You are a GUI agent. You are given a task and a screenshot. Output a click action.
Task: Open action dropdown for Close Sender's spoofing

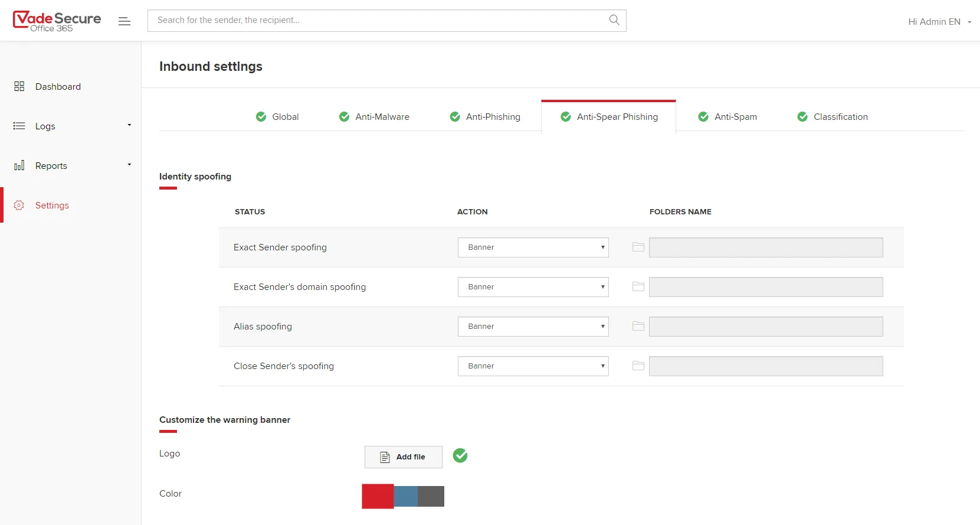pos(533,366)
